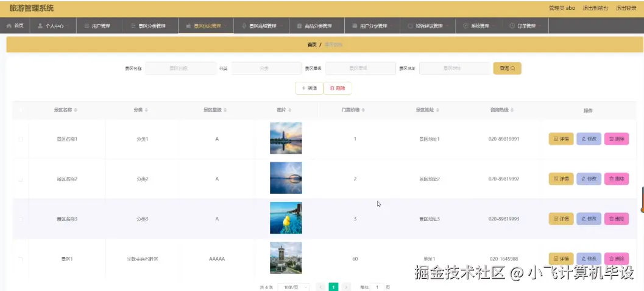Open 个人中心 via its person icon
Image resolution: width=644 pixels, height=291 pixels.
pyautogui.click(x=40, y=26)
